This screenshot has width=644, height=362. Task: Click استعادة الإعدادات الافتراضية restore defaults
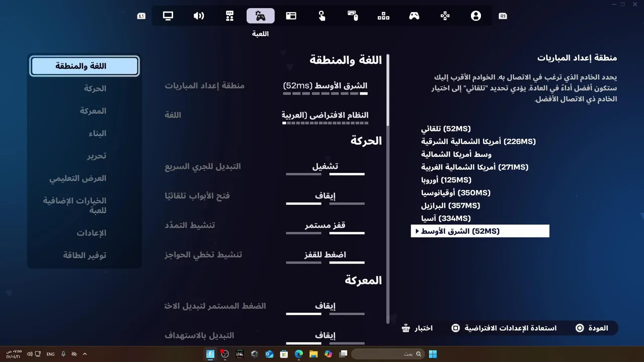point(504,328)
